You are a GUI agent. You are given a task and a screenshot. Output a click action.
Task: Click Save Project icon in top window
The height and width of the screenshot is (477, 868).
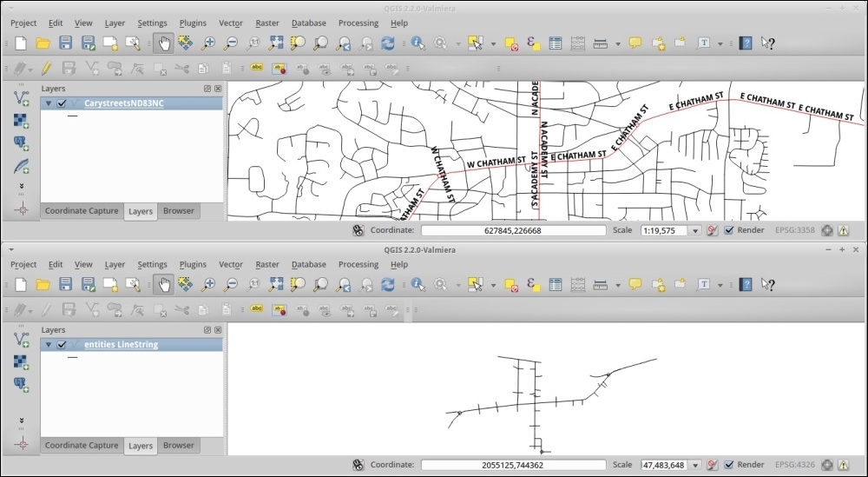coord(65,43)
